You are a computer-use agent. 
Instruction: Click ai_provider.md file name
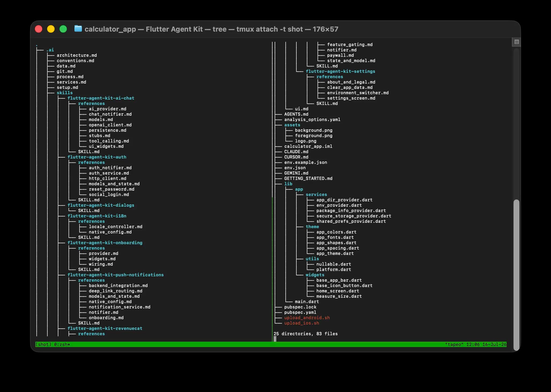[108, 109]
